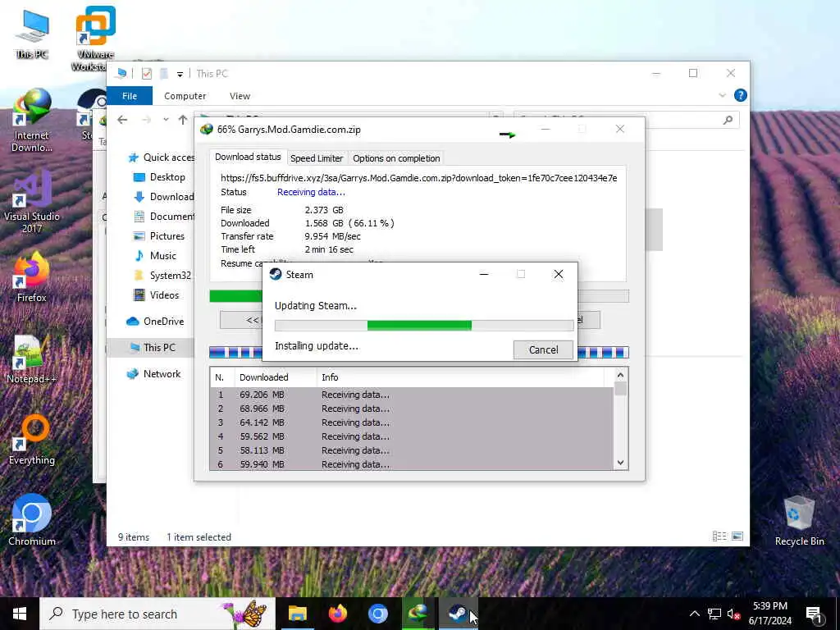Screen dimensions: 840x630
Task: Switch Explorer to details view icon
Action: click(x=719, y=536)
